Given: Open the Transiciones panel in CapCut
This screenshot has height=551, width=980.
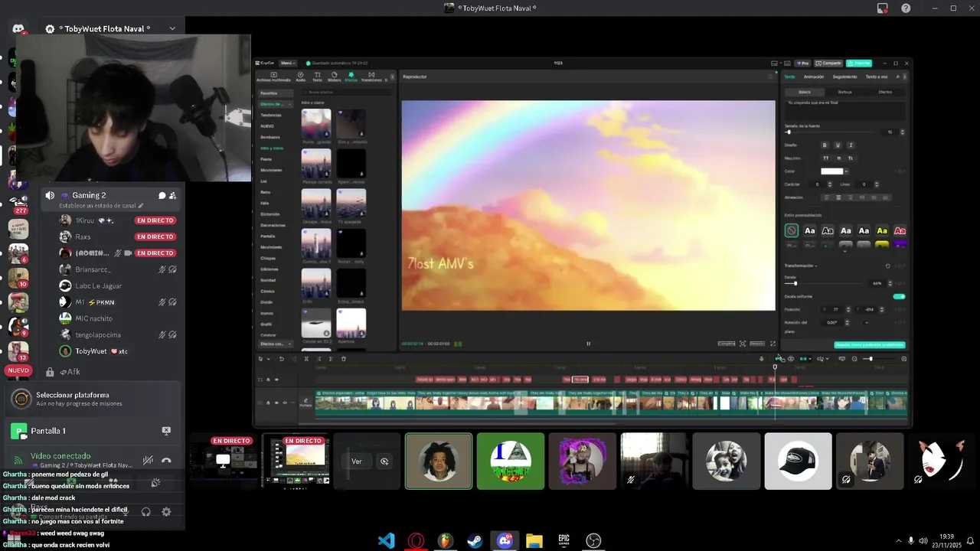Looking at the screenshot, I should tap(371, 77).
